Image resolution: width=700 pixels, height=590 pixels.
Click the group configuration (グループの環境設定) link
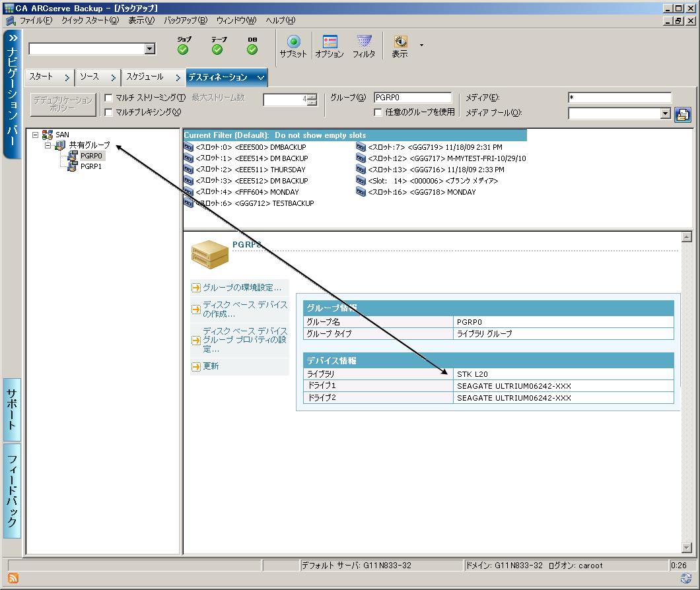click(x=242, y=288)
